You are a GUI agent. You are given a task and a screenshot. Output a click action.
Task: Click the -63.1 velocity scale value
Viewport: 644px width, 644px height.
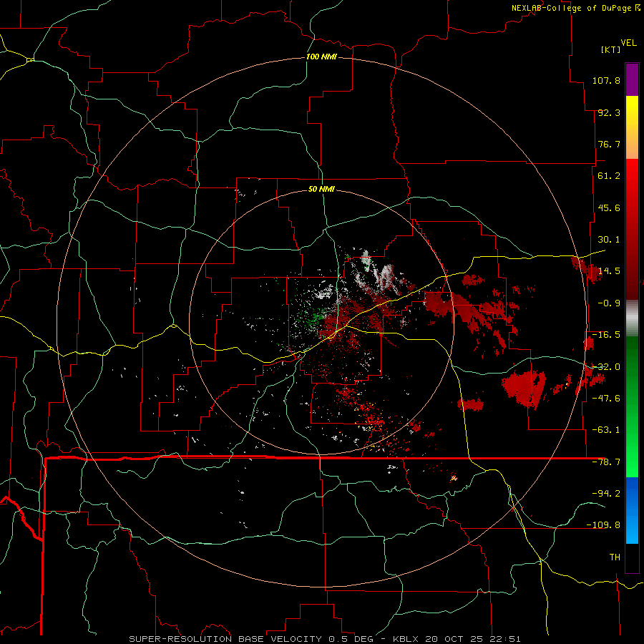[606, 430]
